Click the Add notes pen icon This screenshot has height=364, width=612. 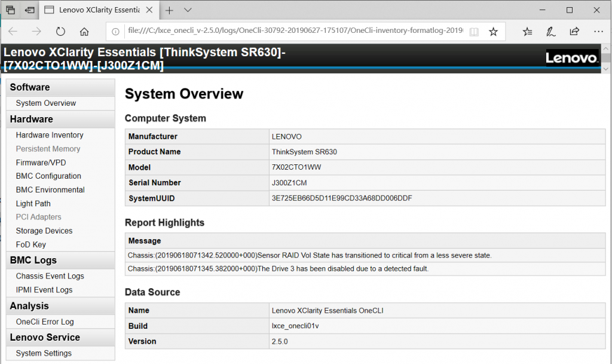[550, 32]
